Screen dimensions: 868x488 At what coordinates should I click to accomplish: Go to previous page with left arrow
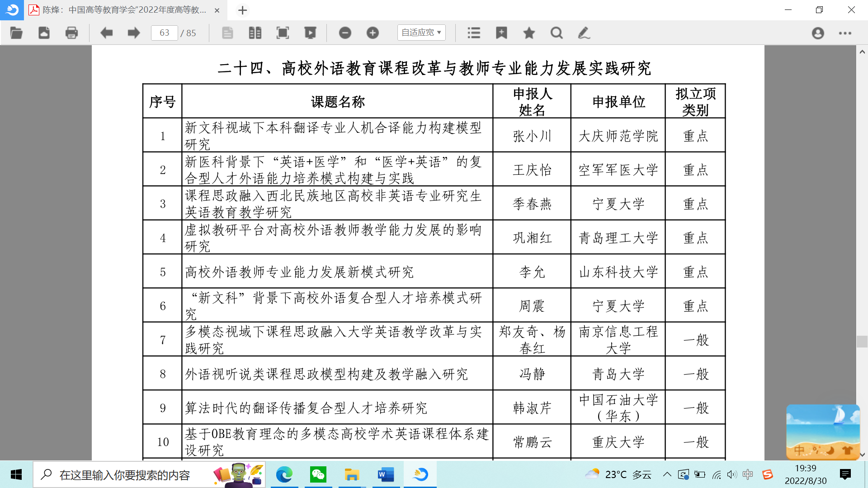tap(106, 33)
